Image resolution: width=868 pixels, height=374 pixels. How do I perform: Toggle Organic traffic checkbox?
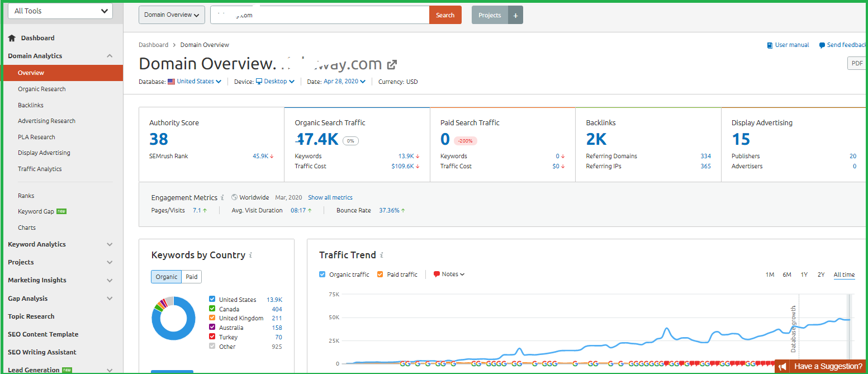(322, 274)
